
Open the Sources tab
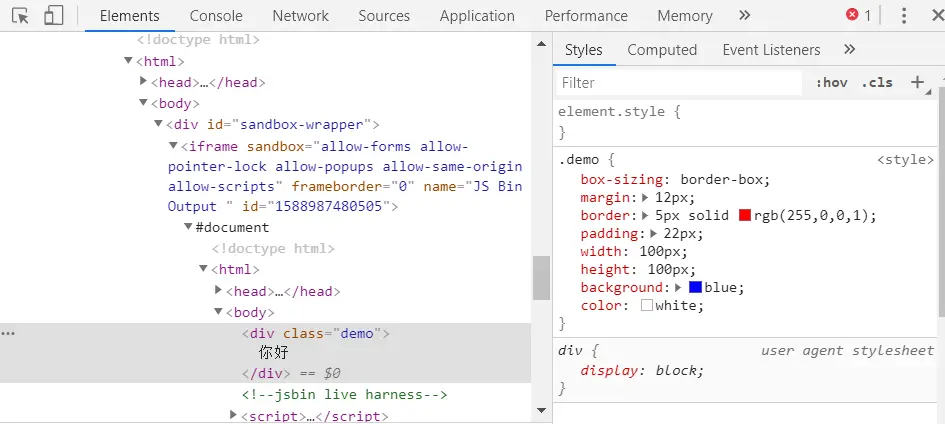click(384, 16)
